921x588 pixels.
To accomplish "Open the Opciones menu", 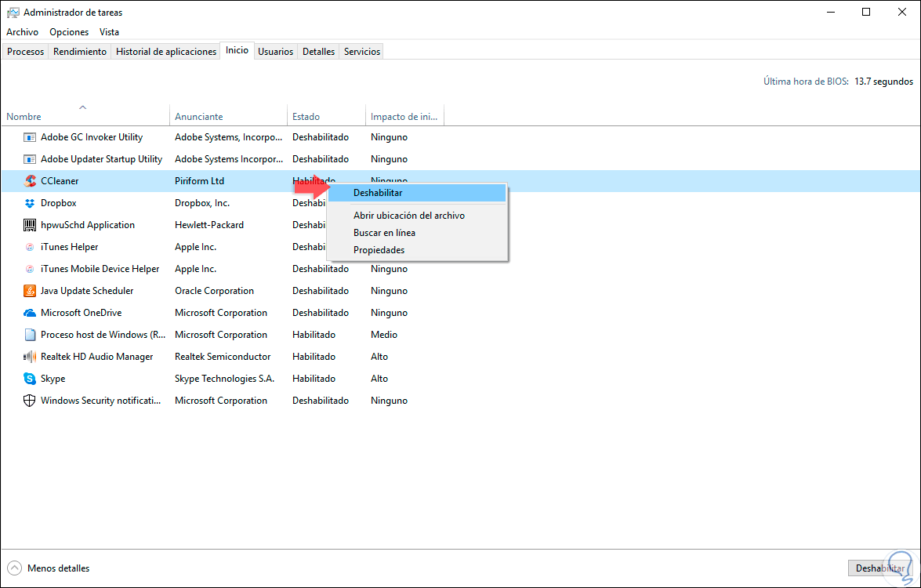I will pos(69,31).
